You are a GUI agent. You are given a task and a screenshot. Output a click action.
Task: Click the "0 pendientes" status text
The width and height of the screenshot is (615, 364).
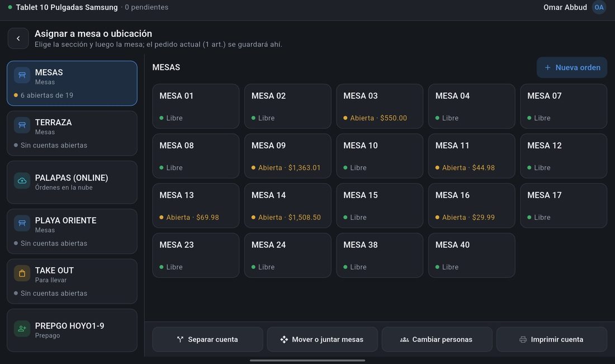pyautogui.click(x=146, y=7)
